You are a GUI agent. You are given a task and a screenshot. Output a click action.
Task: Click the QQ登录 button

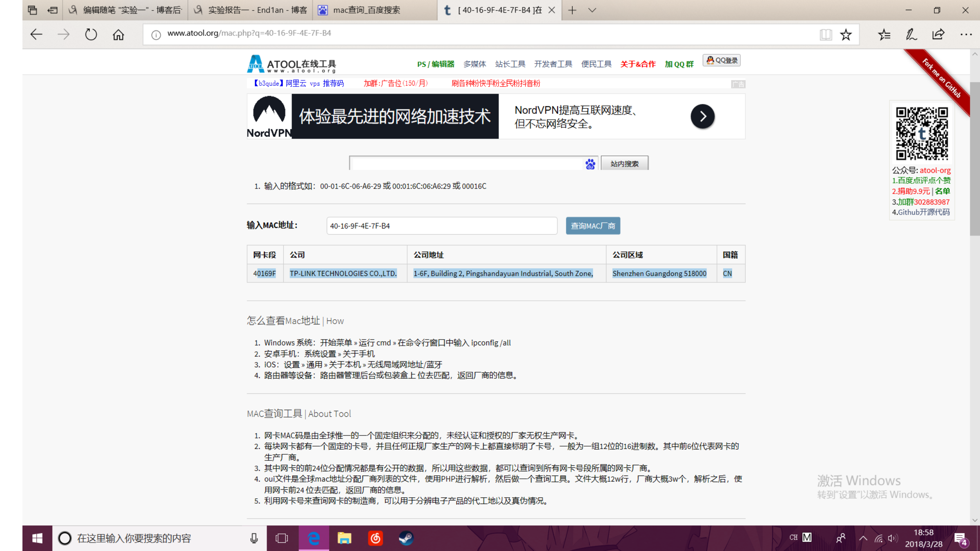tap(722, 60)
